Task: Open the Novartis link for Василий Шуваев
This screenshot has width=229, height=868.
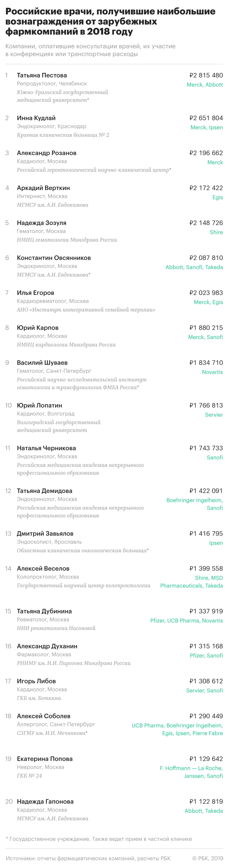Action: (212, 372)
